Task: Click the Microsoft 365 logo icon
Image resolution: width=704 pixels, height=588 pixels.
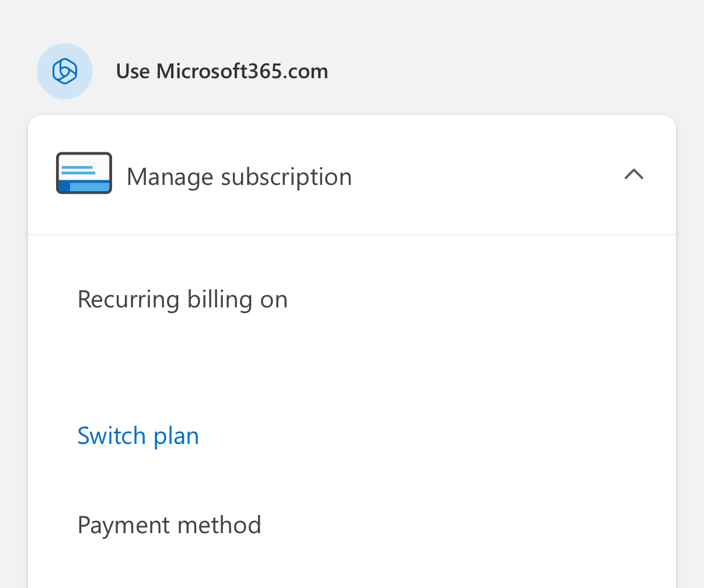Action: click(65, 71)
